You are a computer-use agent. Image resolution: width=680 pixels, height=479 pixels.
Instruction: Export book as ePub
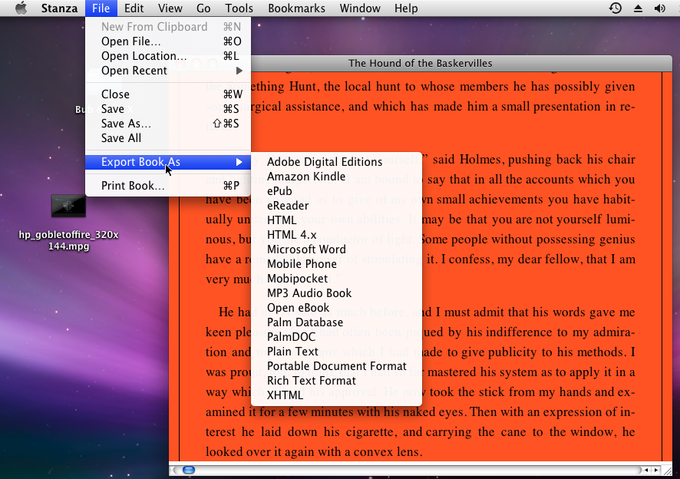point(337,191)
